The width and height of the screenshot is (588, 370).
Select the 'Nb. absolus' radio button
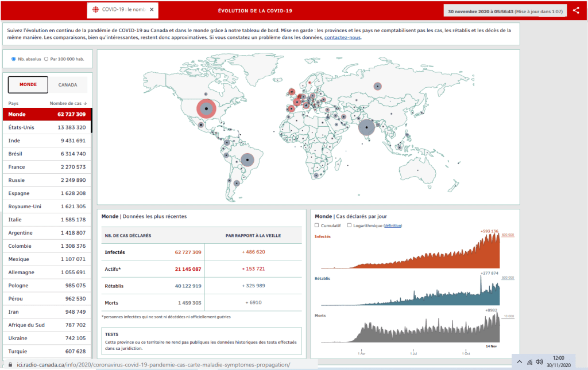tap(14, 59)
